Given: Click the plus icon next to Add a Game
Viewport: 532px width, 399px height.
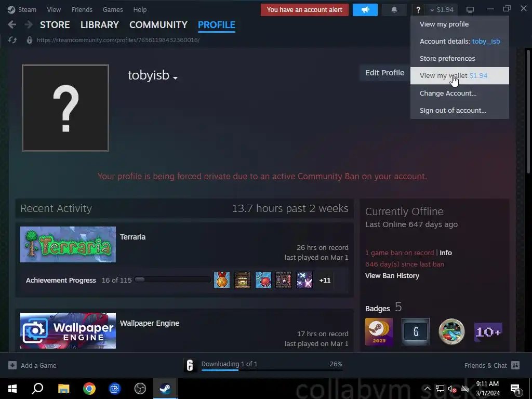Looking at the screenshot, I should pos(12,365).
